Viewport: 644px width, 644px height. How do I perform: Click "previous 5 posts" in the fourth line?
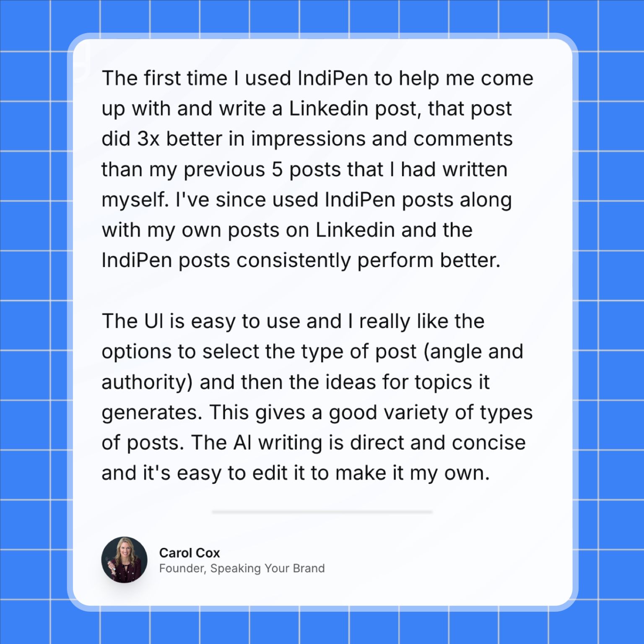283,170
